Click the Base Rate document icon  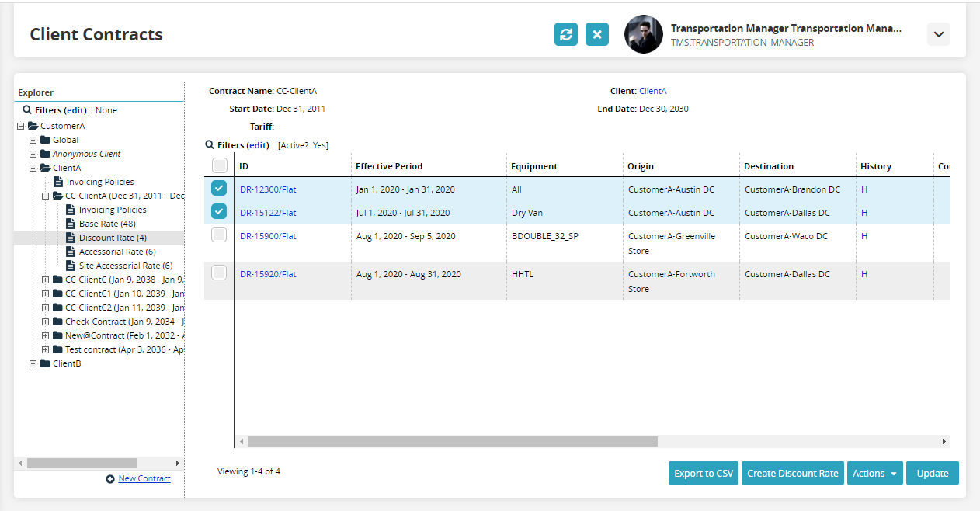(x=71, y=224)
